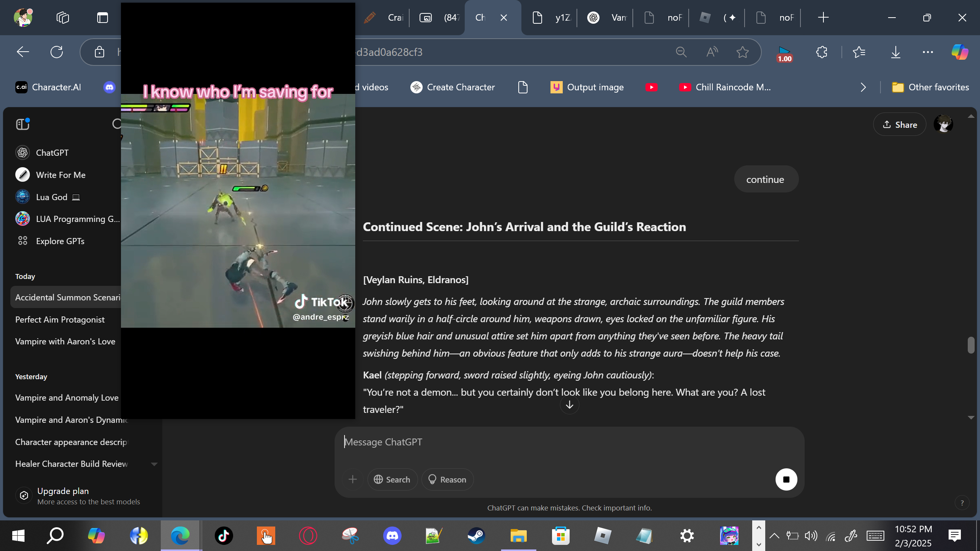Open Explore GPTs in sidebar
The width and height of the screenshot is (980, 551).
(50, 241)
